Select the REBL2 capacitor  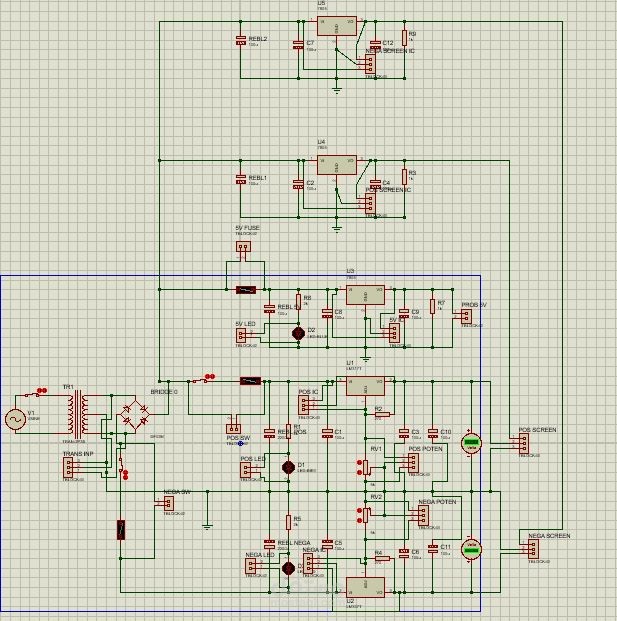pos(241,40)
